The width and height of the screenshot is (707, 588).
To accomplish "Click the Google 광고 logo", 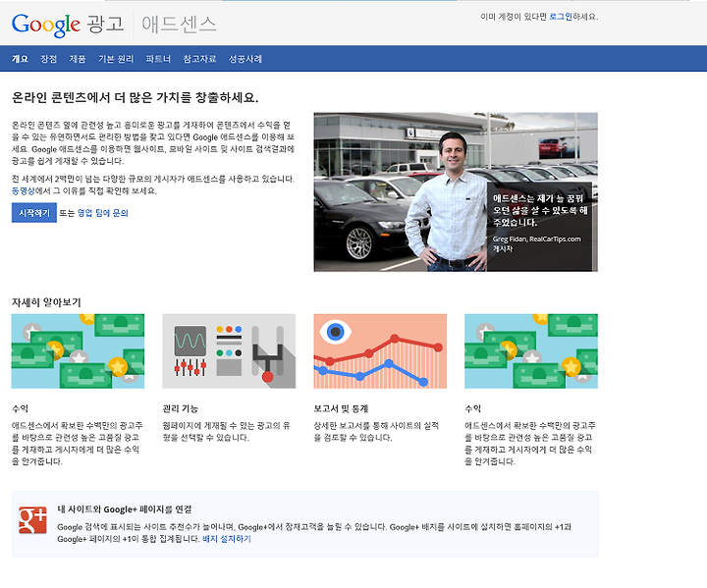I will (x=68, y=25).
